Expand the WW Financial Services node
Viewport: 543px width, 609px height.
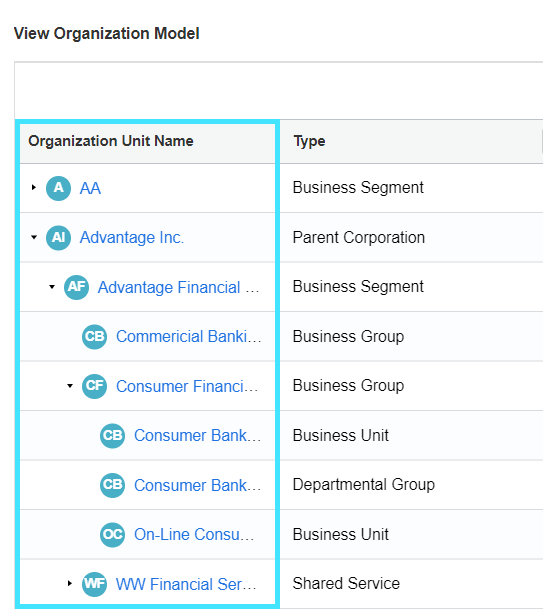(x=70, y=583)
